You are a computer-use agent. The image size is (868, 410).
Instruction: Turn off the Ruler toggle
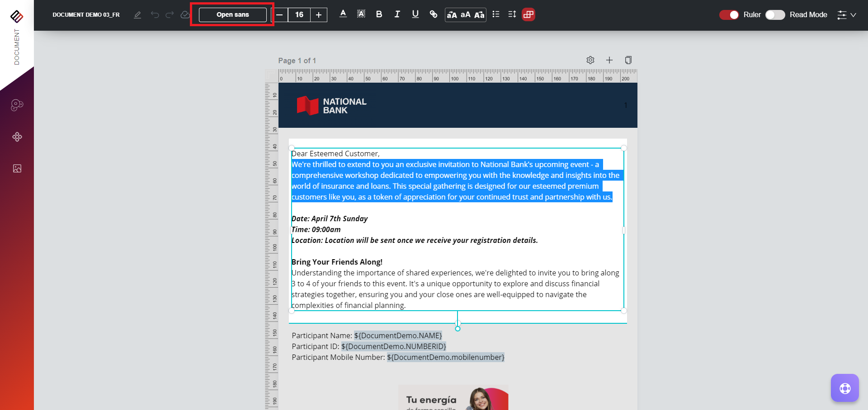coord(729,15)
